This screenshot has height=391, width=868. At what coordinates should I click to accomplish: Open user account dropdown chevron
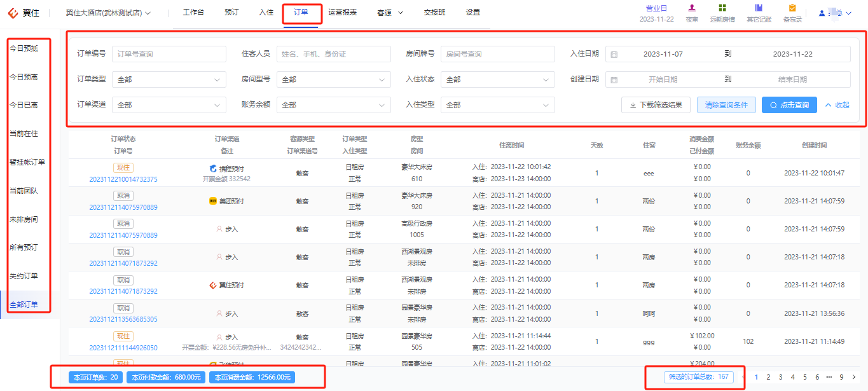pyautogui.click(x=848, y=13)
